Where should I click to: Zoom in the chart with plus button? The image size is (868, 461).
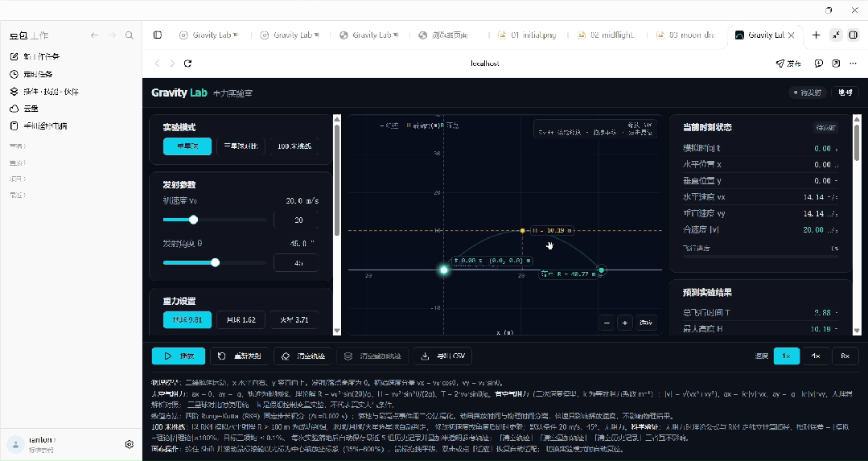click(625, 323)
